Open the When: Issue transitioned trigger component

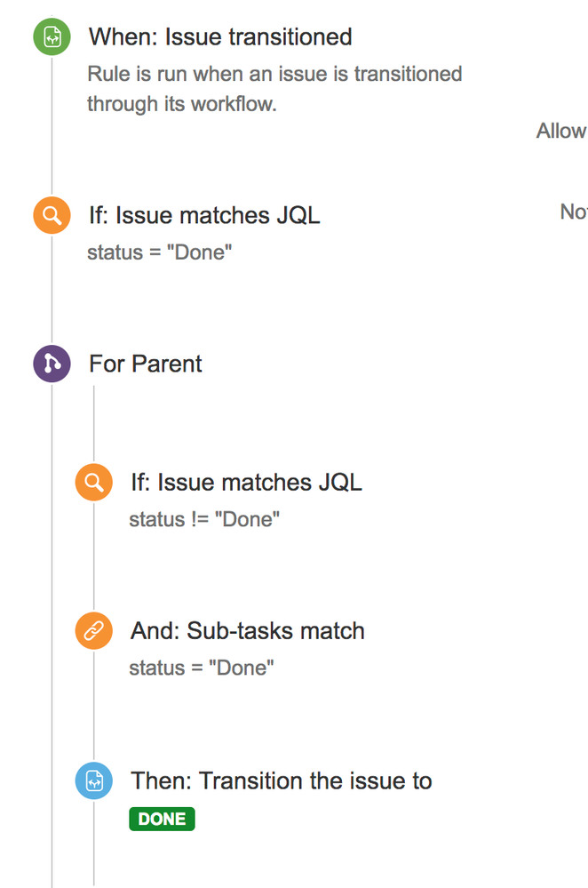pos(219,36)
